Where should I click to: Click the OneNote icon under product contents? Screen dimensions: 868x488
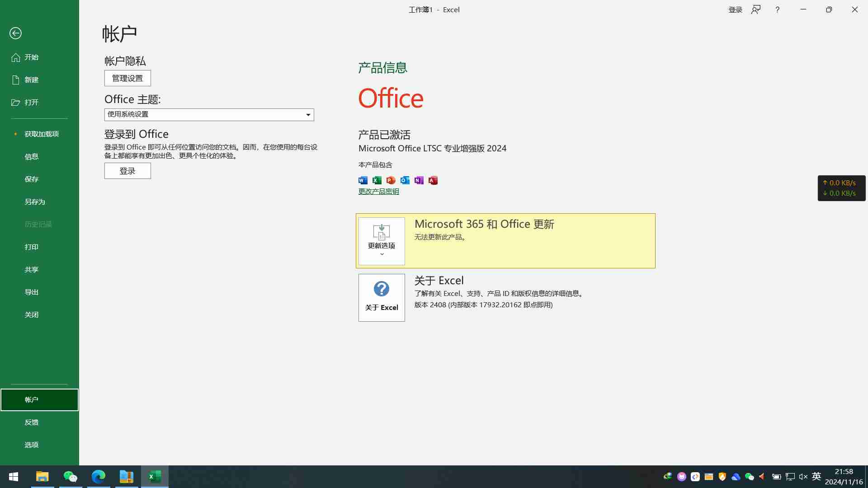(419, 180)
